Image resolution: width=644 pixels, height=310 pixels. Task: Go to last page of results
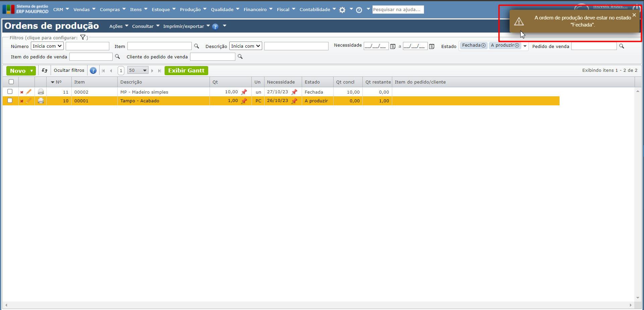click(160, 71)
